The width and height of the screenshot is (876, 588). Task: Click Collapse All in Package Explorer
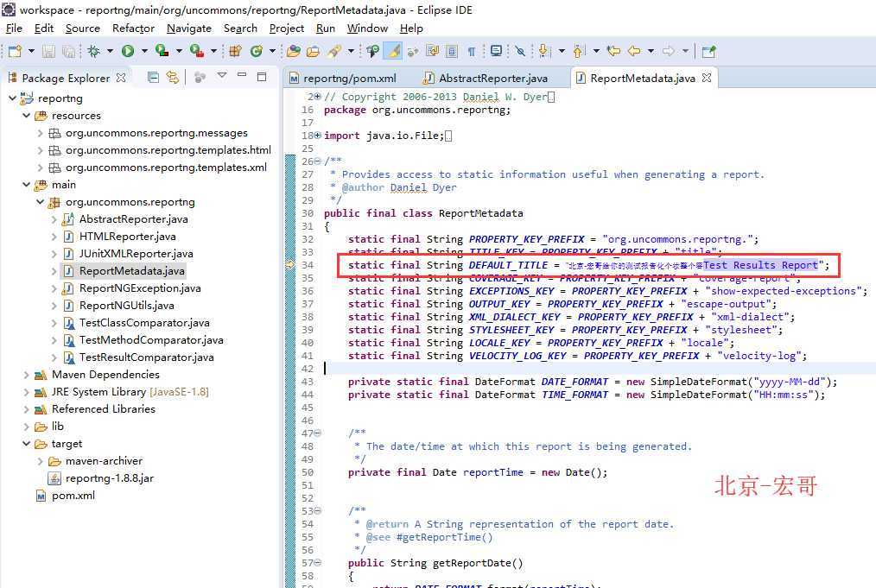pos(153,77)
